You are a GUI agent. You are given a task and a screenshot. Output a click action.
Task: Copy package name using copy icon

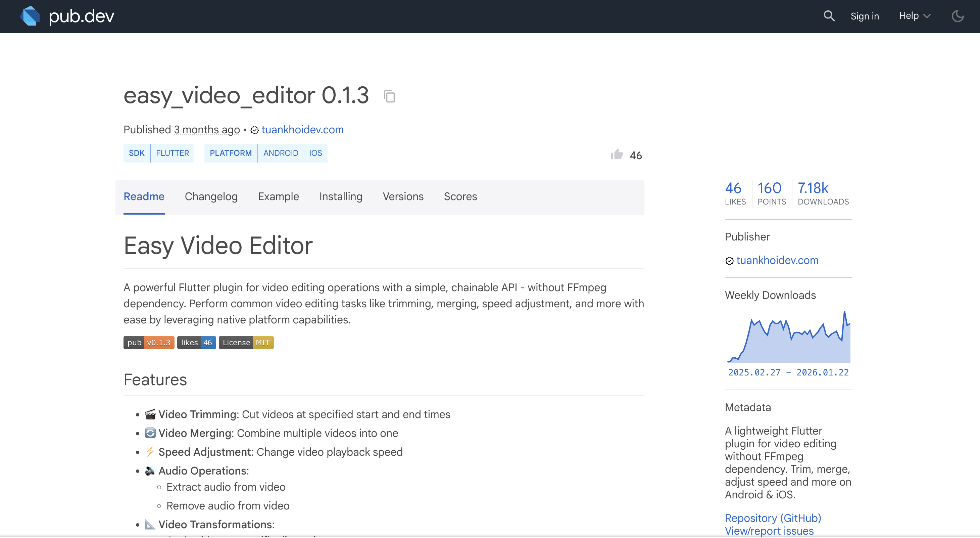[389, 96]
